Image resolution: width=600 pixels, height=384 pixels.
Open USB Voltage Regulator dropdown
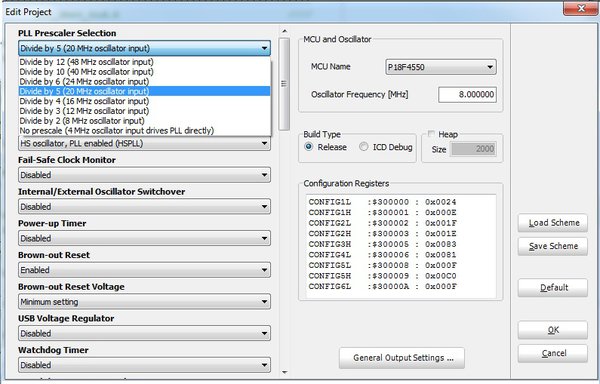coord(144,334)
